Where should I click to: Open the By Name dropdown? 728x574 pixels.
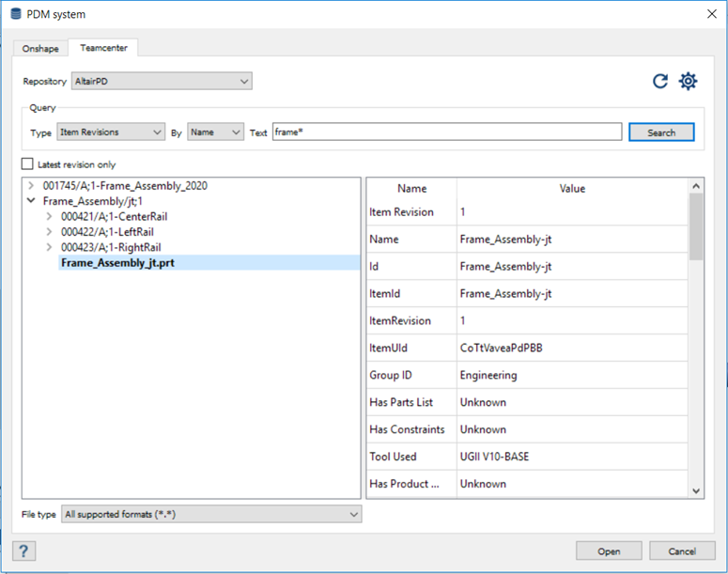point(215,132)
